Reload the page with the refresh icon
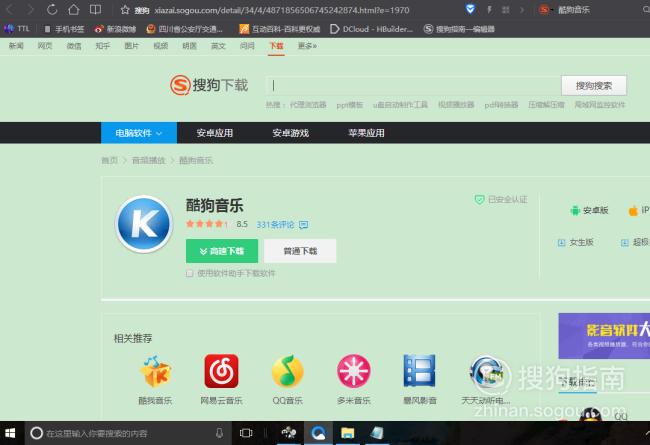 (52, 9)
